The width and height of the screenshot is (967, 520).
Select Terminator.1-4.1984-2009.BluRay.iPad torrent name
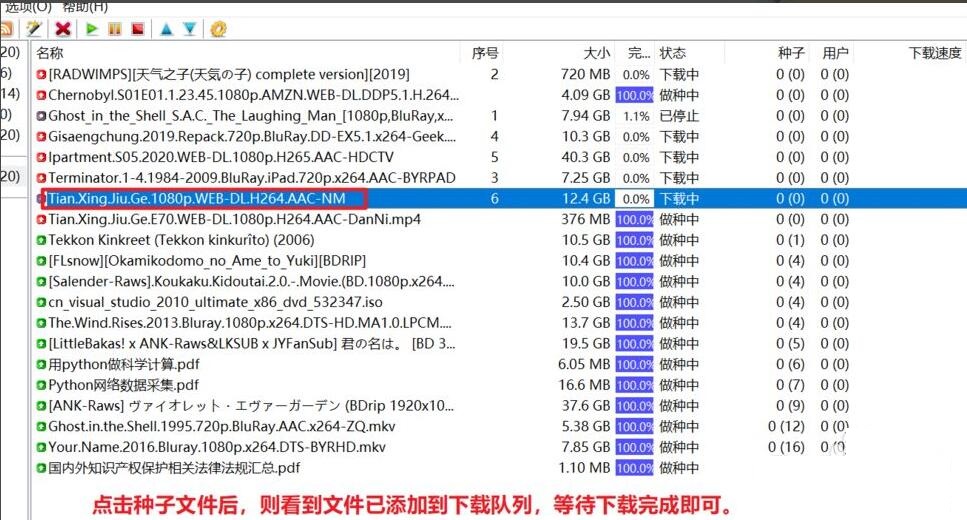coord(252,178)
